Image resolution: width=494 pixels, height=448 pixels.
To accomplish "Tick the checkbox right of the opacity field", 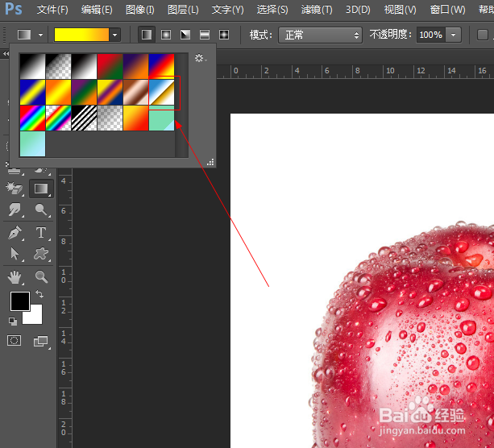I will click(483, 35).
